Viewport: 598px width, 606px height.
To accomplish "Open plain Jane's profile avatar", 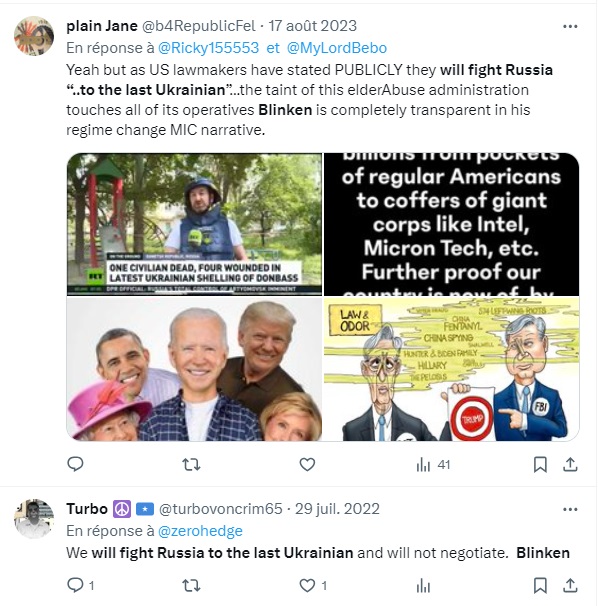I will point(34,36).
